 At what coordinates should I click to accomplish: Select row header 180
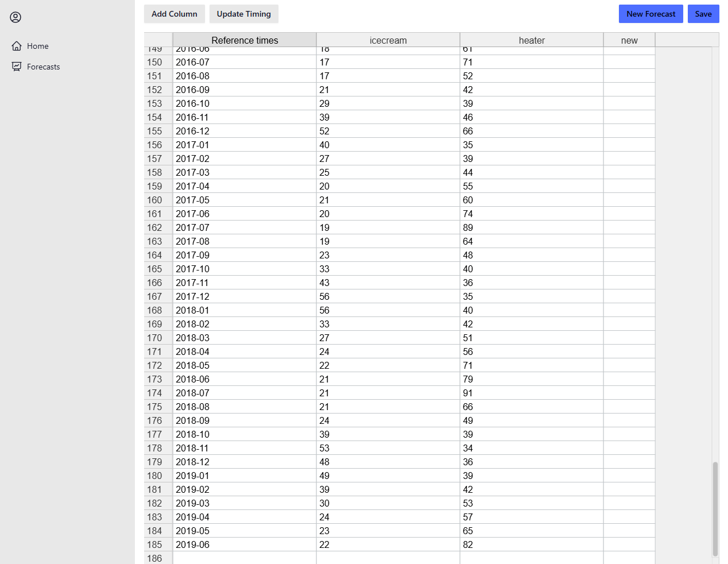(x=158, y=476)
